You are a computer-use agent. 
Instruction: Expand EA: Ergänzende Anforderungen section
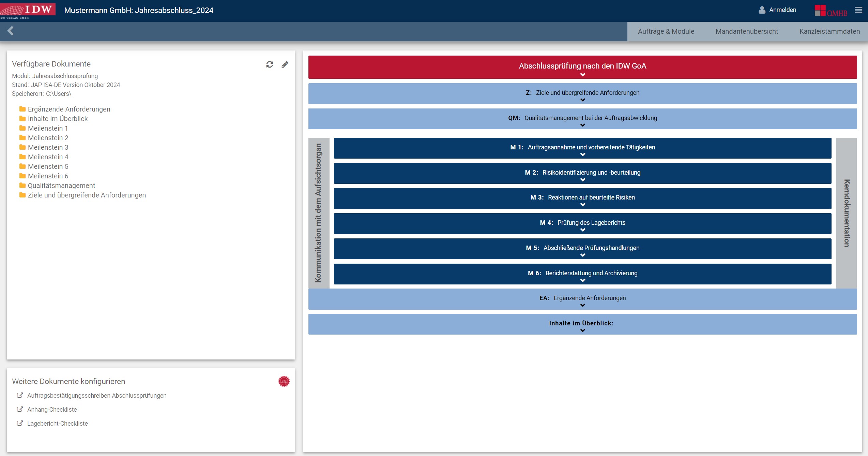pos(582,299)
